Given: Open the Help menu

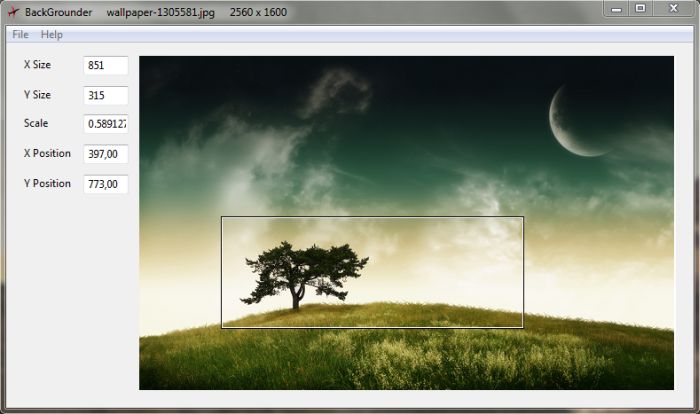Looking at the screenshot, I should point(52,34).
